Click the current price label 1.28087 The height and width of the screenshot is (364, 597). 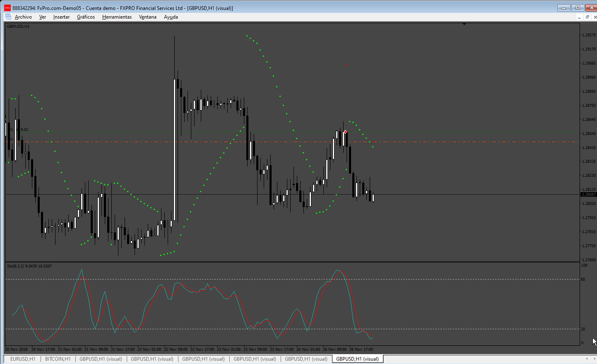[589, 194]
